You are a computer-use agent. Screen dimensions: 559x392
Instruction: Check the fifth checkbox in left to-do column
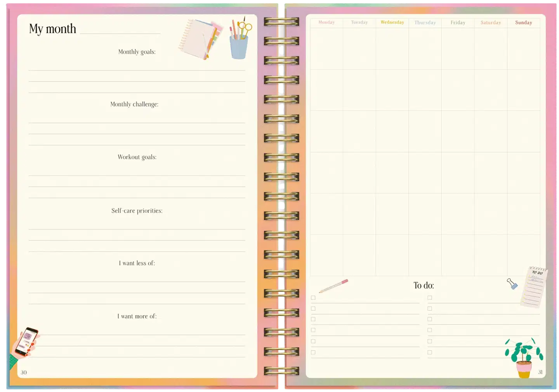pos(313,341)
